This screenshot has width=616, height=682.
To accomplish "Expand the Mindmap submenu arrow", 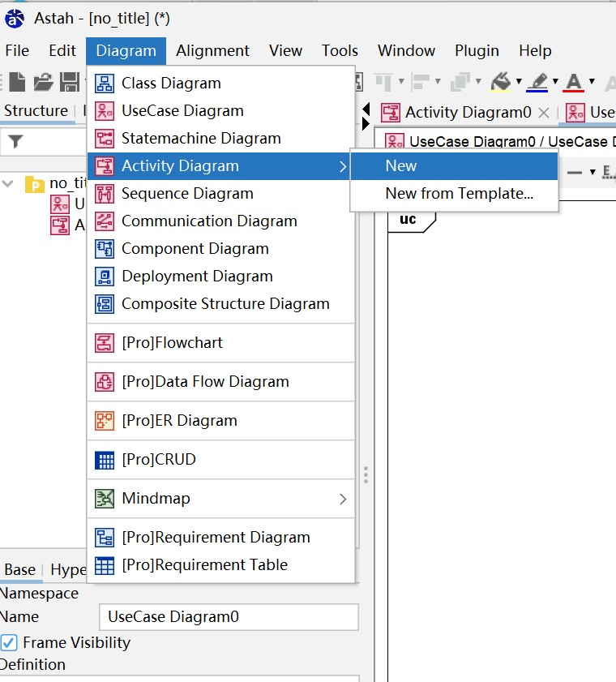I will 343,499.
